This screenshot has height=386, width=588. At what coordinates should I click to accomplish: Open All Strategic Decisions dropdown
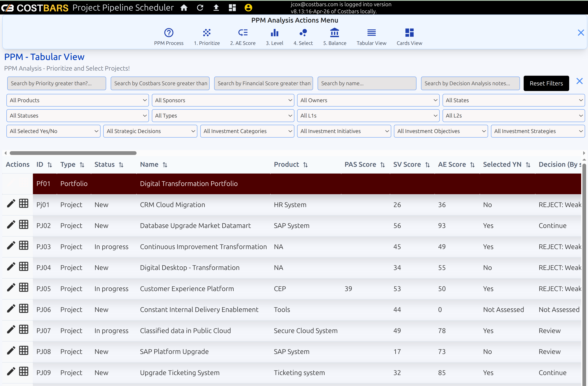150,131
